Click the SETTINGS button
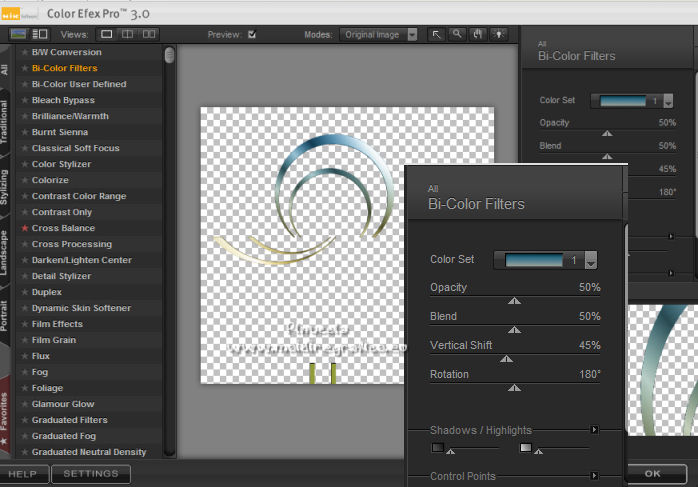The image size is (698, 487). coord(91,473)
